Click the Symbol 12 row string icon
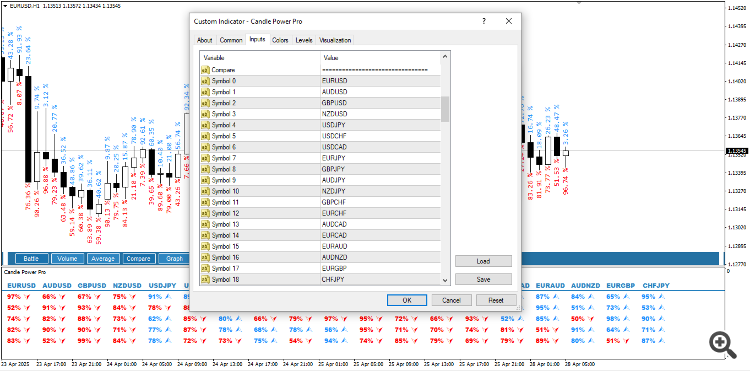The image size is (750, 371). [x=205, y=213]
